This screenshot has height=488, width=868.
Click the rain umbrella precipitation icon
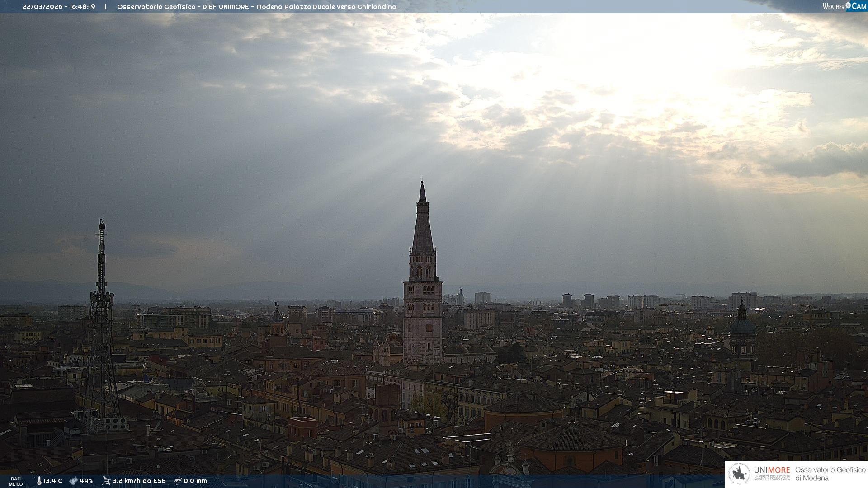(178, 481)
